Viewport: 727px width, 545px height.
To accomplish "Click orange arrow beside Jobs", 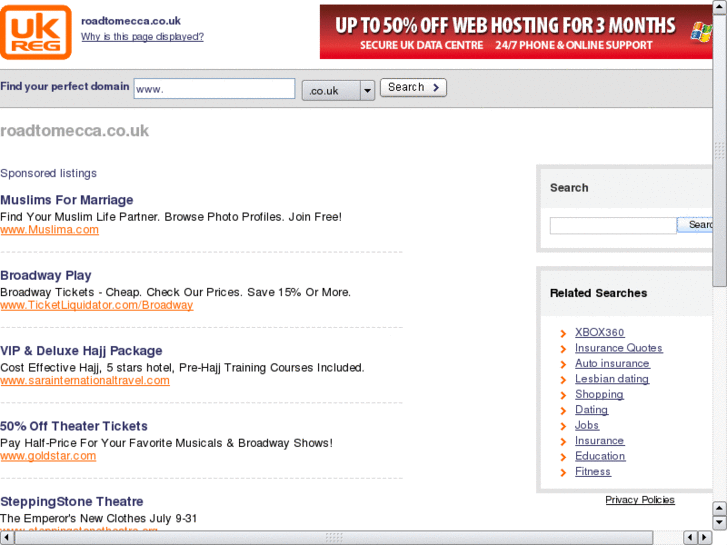I will point(563,426).
